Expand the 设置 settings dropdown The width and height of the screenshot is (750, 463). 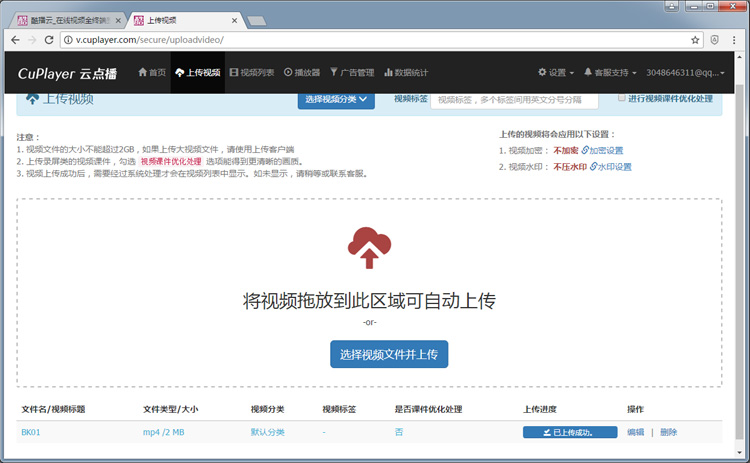pyautogui.click(x=556, y=73)
